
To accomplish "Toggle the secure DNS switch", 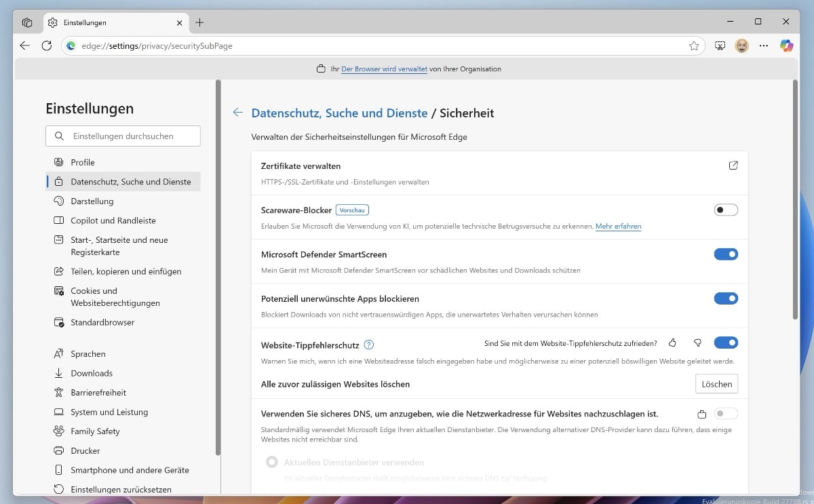I will (726, 414).
